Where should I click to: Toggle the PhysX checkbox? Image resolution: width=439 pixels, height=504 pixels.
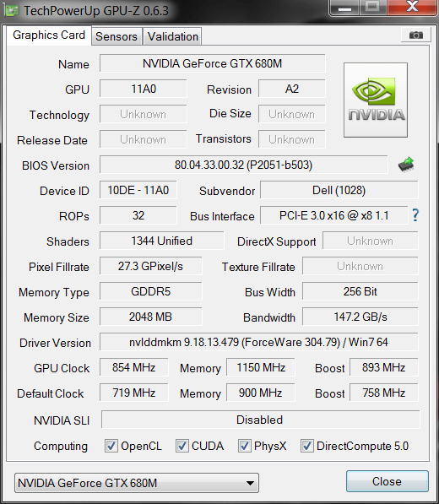pyautogui.click(x=244, y=446)
